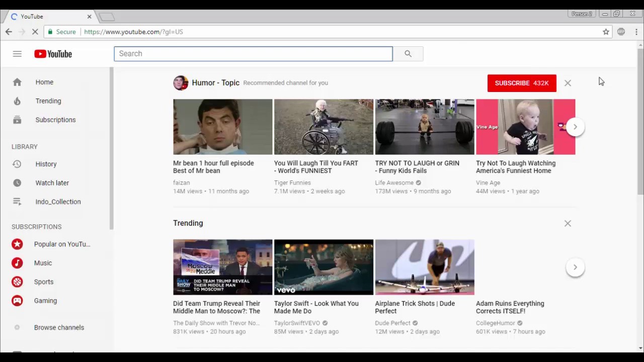
Task: Open 'Did Team Trump Reveal' video title
Action: [x=216, y=307]
